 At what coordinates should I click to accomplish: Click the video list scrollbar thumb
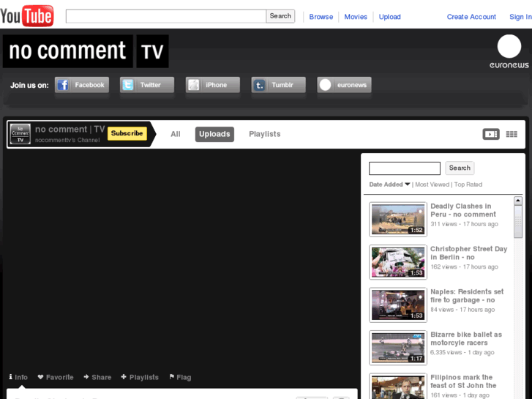click(518, 222)
